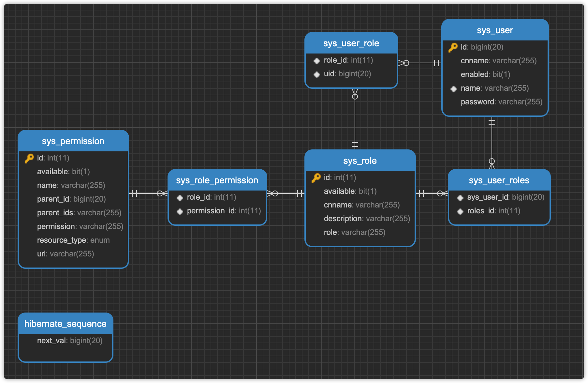
Task: Click url: varchar(255) column
Action: (66, 254)
